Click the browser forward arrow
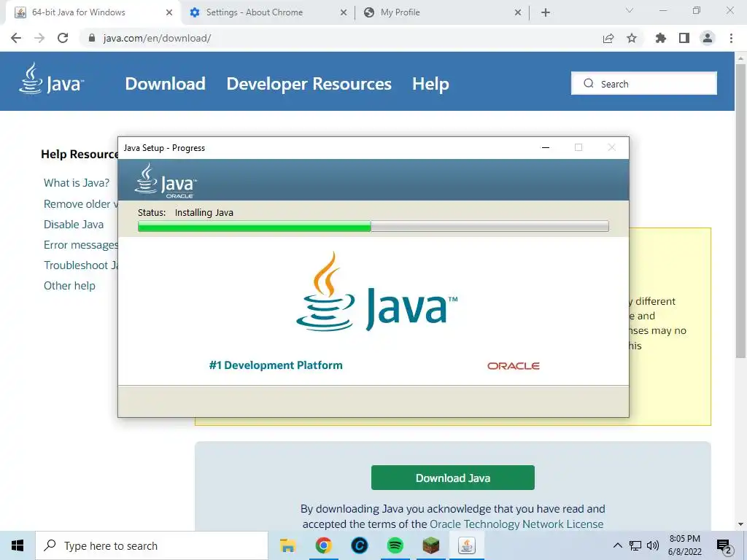747x560 pixels. pos(39,38)
